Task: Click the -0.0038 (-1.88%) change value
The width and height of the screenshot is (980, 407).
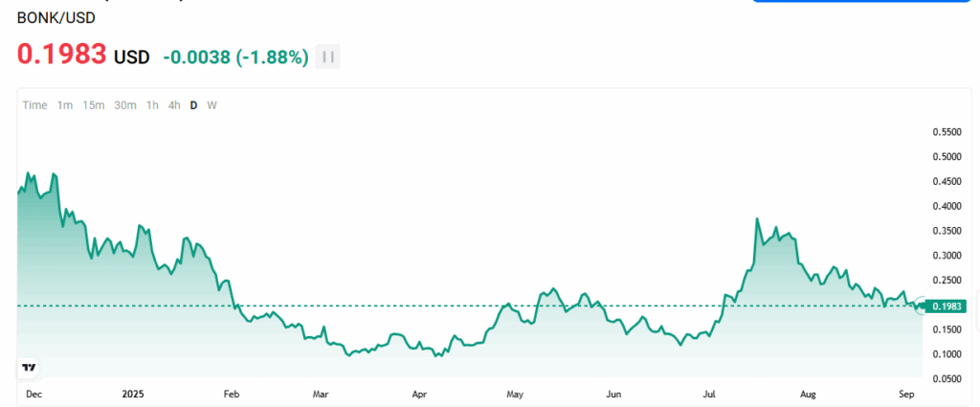Action: tap(235, 57)
